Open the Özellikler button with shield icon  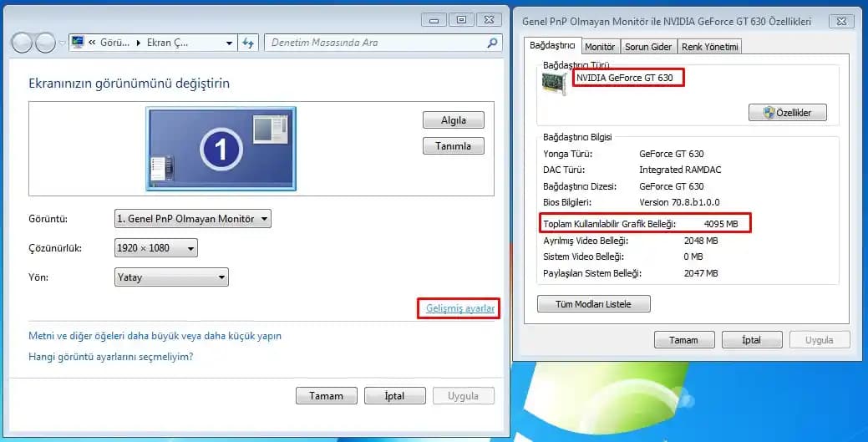click(787, 113)
